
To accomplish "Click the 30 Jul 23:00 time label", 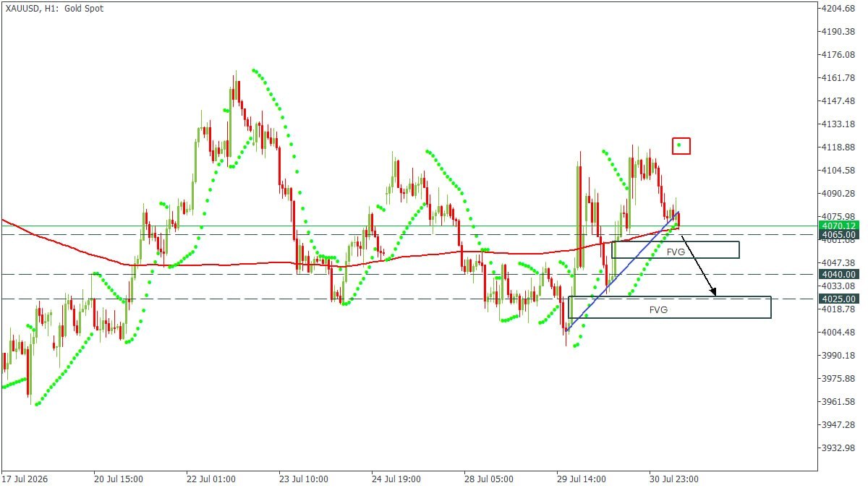I will coord(673,479).
